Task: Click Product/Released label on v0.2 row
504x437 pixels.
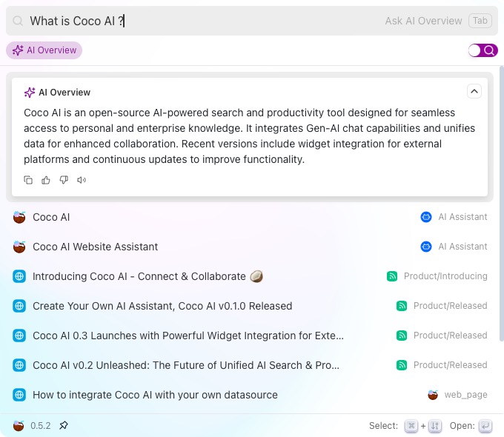Action: coord(451,365)
